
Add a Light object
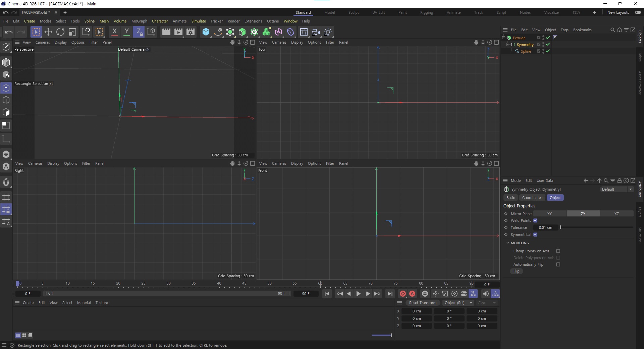(x=328, y=32)
